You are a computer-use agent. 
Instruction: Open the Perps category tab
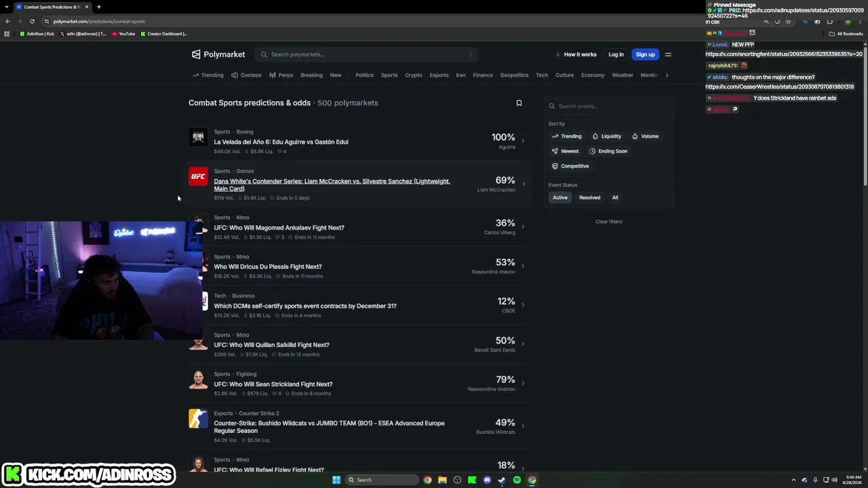click(281, 75)
